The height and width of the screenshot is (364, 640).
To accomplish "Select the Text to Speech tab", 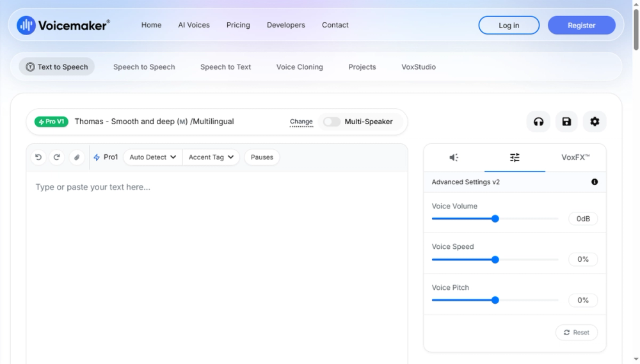I will pyautogui.click(x=57, y=67).
